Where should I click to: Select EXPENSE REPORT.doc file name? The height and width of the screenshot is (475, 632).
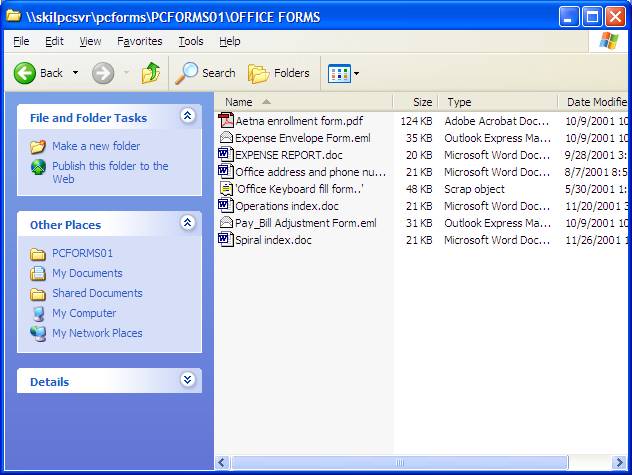point(289,155)
